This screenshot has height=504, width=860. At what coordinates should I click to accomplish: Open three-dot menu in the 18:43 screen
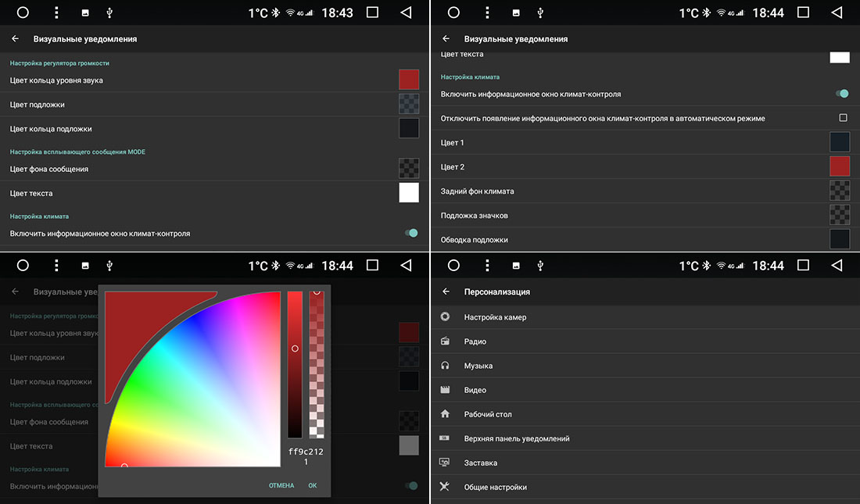[56, 13]
